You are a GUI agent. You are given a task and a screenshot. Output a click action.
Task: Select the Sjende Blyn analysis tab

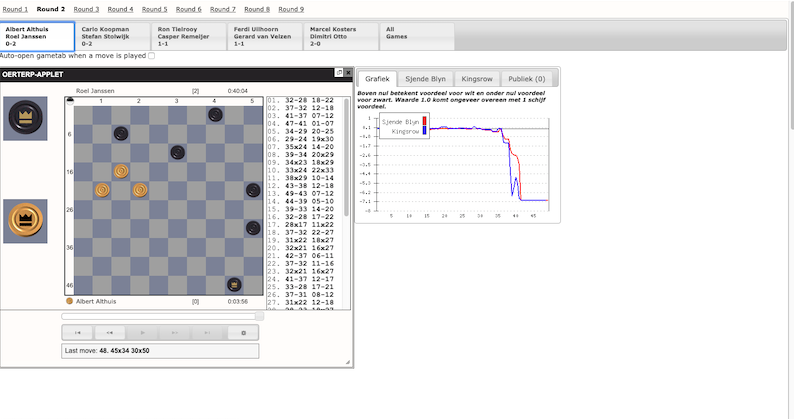(425, 78)
